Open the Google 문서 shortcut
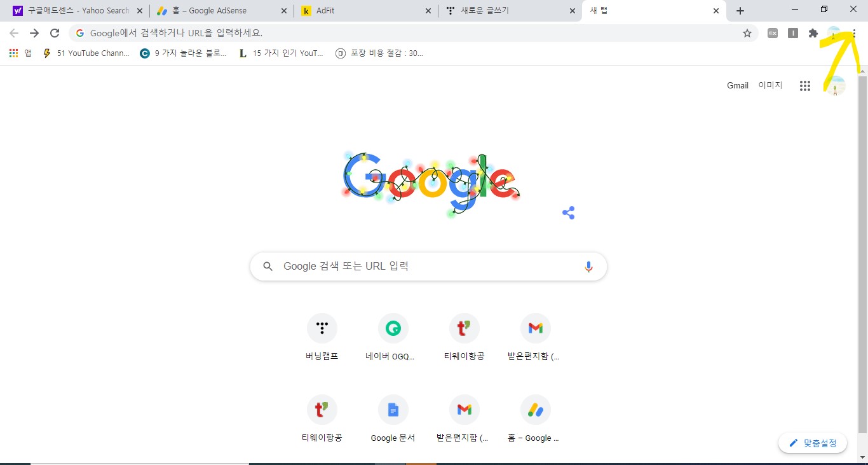Image resolution: width=868 pixels, height=465 pixels. 393,419
